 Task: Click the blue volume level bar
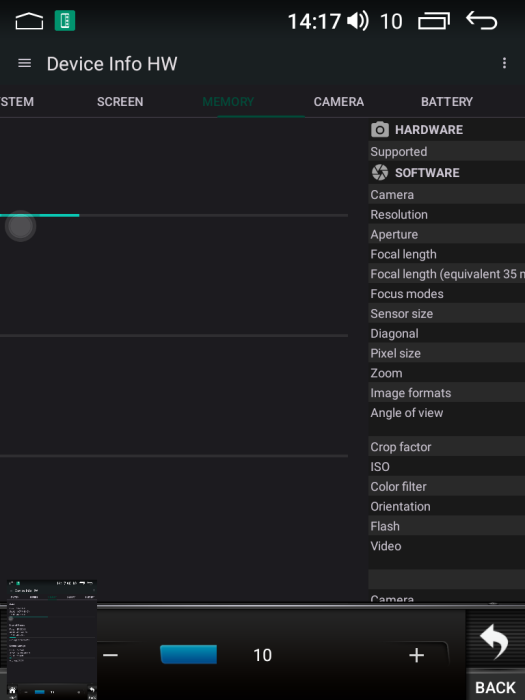click(x=188, y=654)
